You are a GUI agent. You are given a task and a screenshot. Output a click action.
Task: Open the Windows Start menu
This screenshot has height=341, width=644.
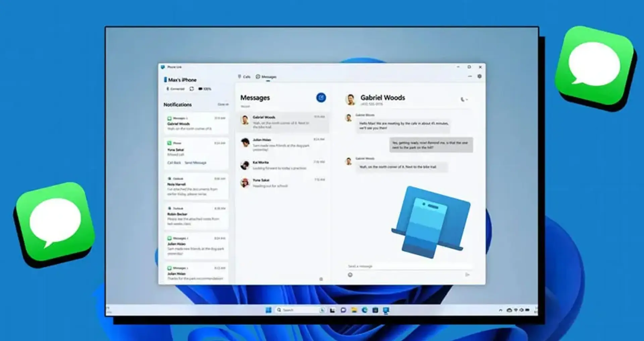(268, 310)
